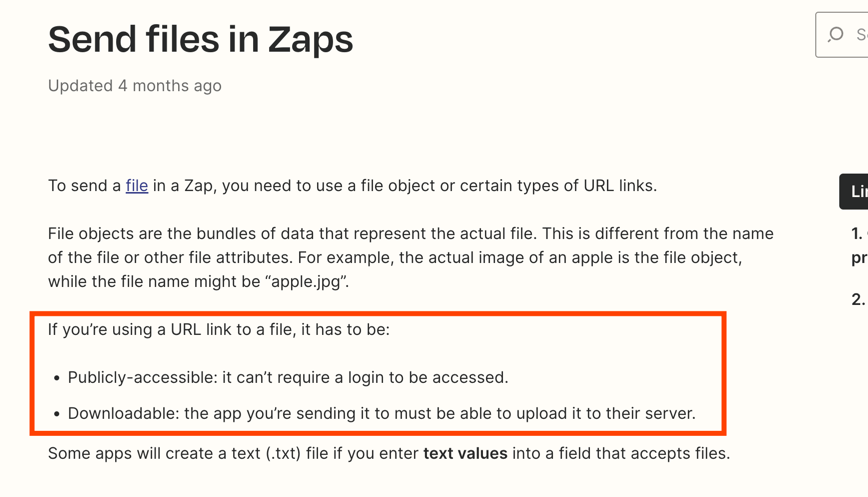
Task: Select the dark sidebar tab on the right
Action: [x=854, y=191]
